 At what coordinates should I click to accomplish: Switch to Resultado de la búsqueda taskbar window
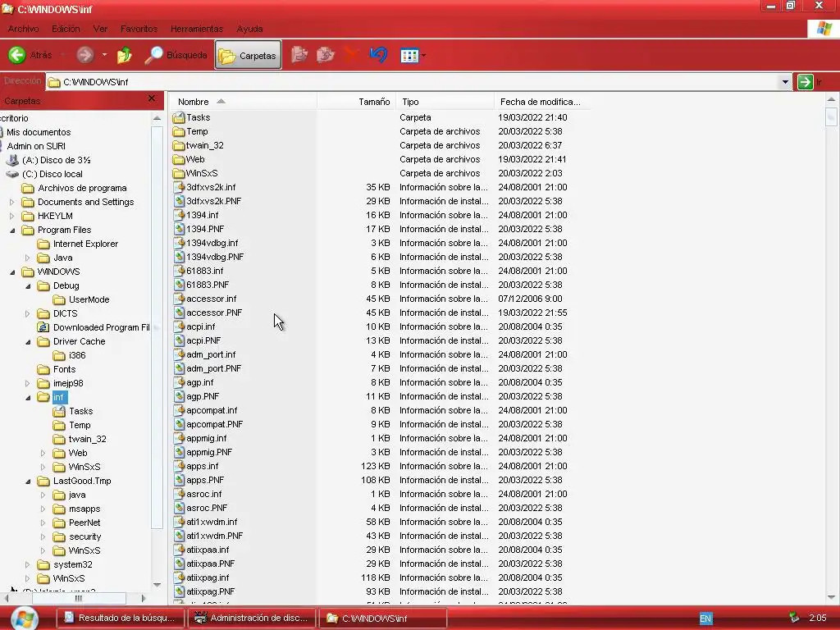(121, 618)
